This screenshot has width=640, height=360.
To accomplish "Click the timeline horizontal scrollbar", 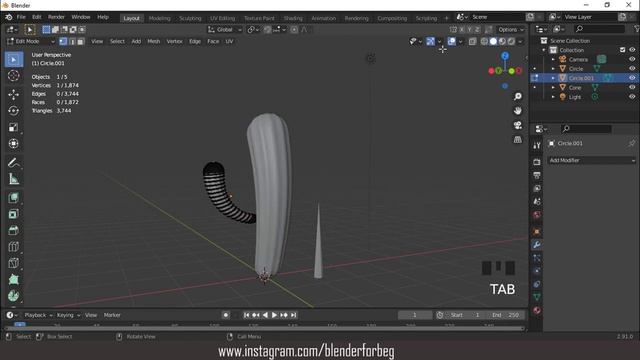I will click(x=264, y=328).
